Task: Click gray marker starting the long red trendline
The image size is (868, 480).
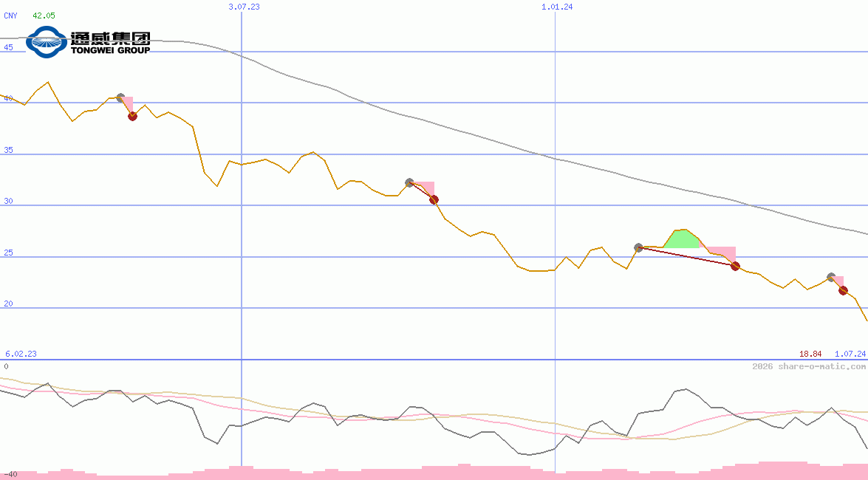Action: (x=638, y=247)
